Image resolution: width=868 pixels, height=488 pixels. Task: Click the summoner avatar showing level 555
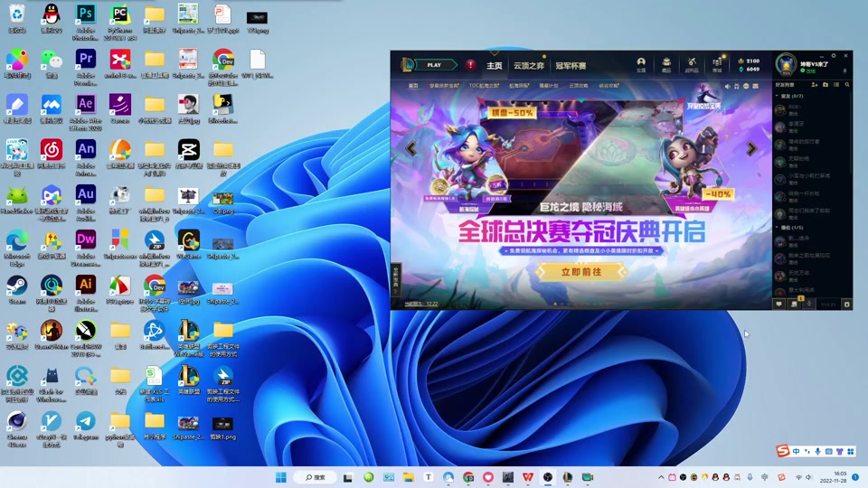click(x=786, y=64)
